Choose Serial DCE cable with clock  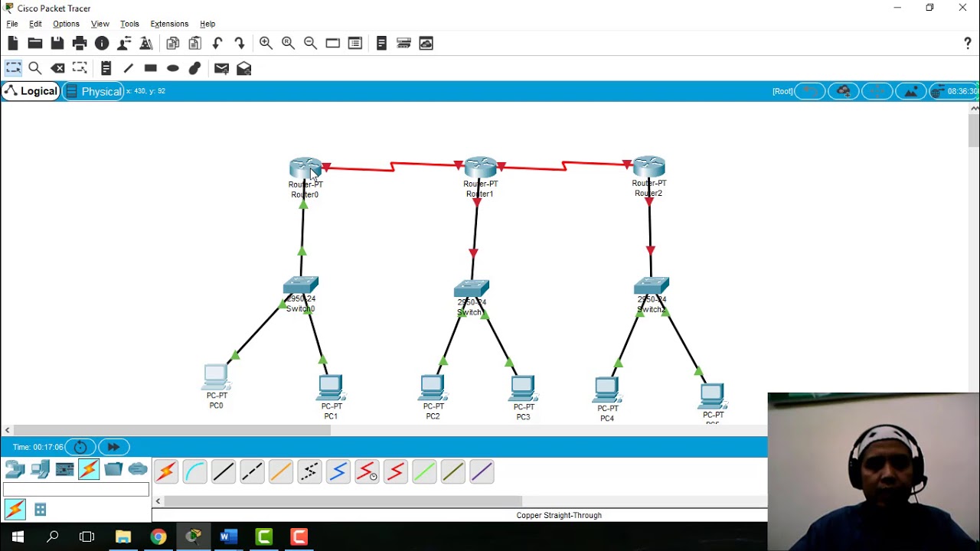[367, 471]
